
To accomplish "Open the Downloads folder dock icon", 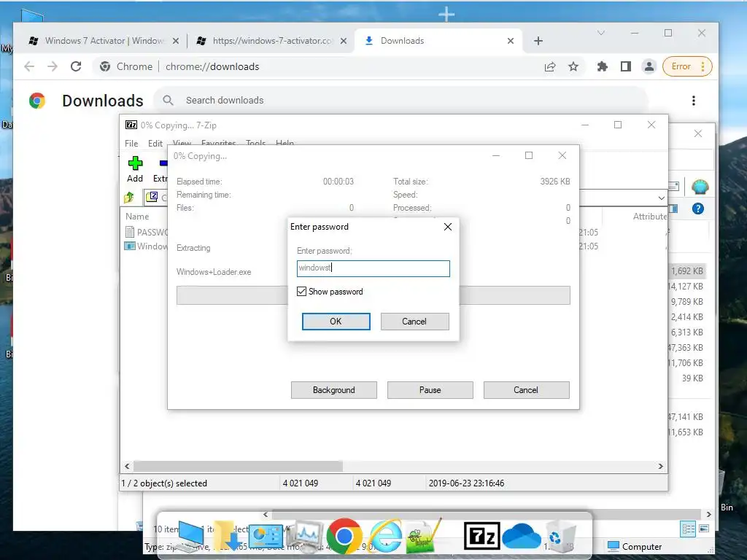I will coord(228,537).
